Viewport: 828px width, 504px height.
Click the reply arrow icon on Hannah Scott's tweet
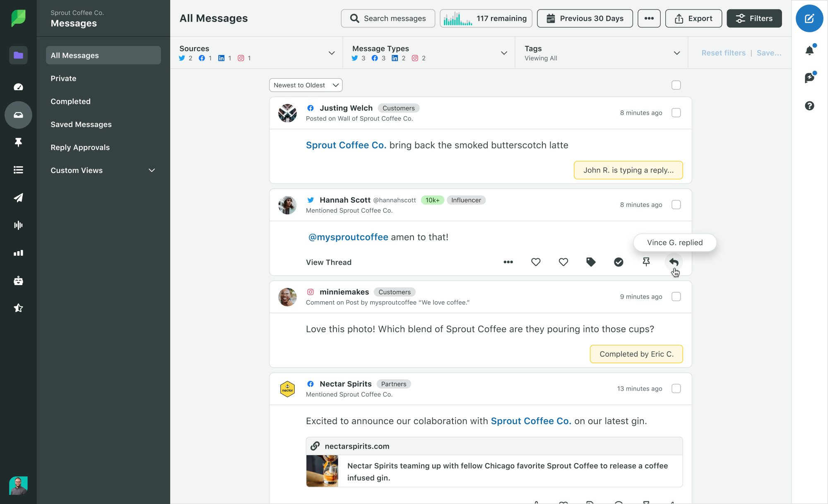(x=674, y=262)
